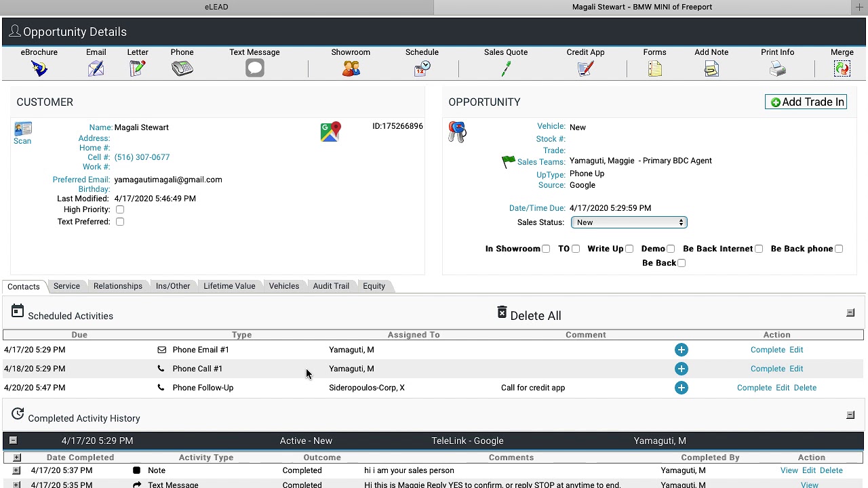Click the opportunity car keys icon
868x488 pixels.
[457, 131]
